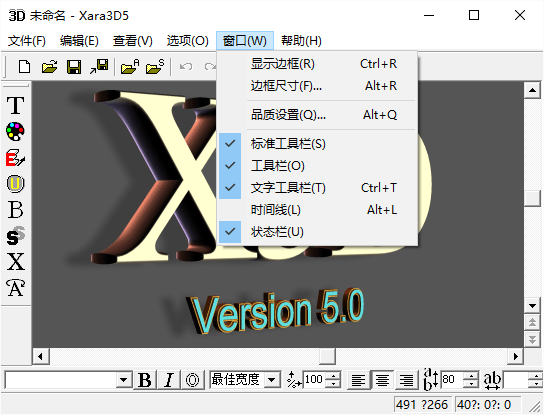
Task: Toggle bold text formatting
Action: [x=145, y=380]
